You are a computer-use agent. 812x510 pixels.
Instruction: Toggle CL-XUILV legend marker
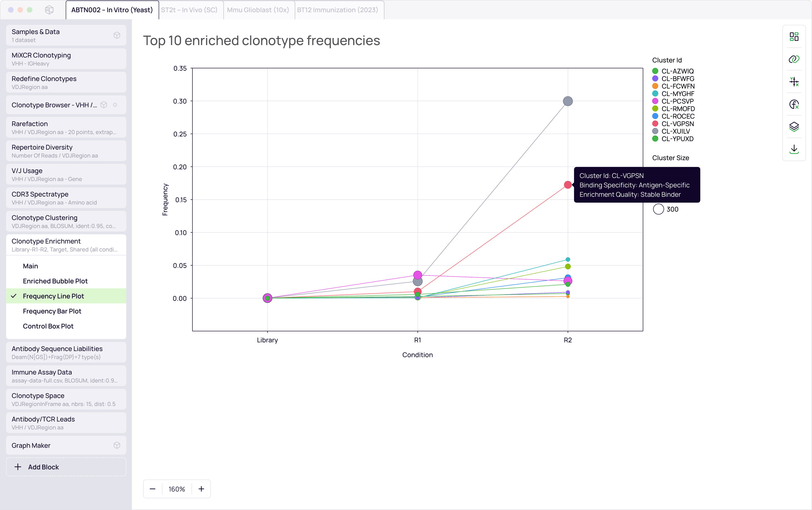point(655,131)
